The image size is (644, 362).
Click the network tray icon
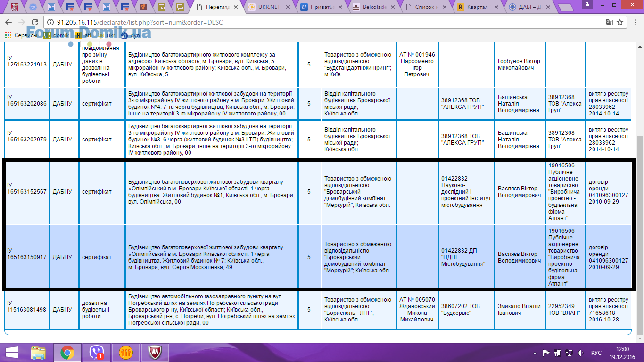click(x=570, y=353)
